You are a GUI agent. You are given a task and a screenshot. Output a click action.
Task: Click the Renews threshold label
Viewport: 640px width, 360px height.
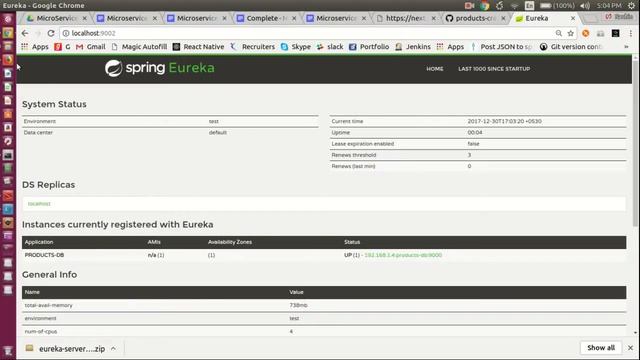[x=354, y=155]
